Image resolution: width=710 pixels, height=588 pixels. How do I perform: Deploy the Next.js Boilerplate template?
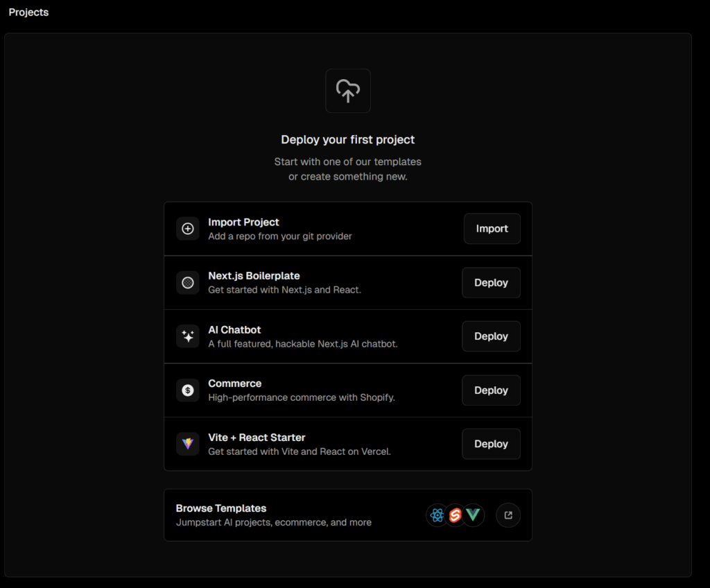coord(491,283)
